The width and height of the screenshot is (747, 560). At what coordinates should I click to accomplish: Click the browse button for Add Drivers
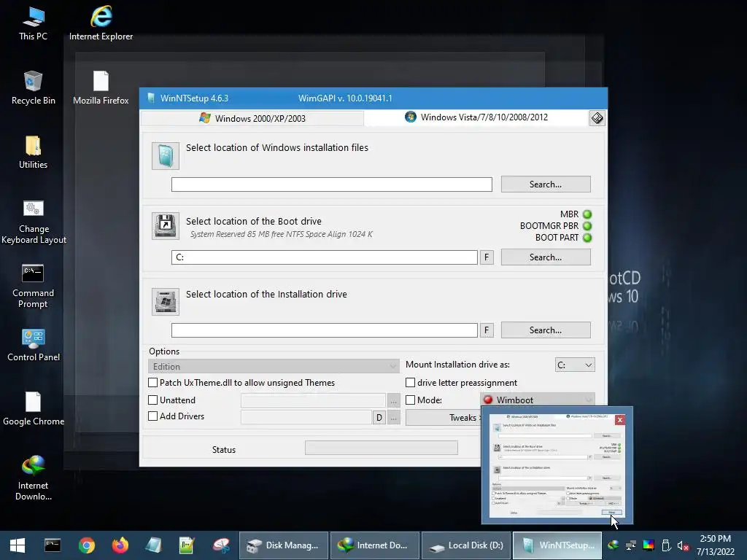click(x=393, y=418)
